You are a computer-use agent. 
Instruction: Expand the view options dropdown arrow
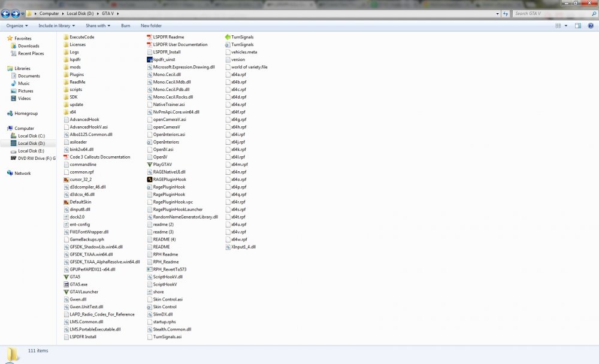pos(566,26)
